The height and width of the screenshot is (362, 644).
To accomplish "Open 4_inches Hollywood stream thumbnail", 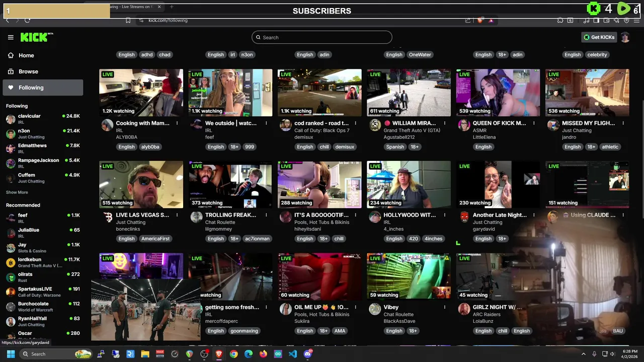I will pyautogui.click(x=409, y=185).
